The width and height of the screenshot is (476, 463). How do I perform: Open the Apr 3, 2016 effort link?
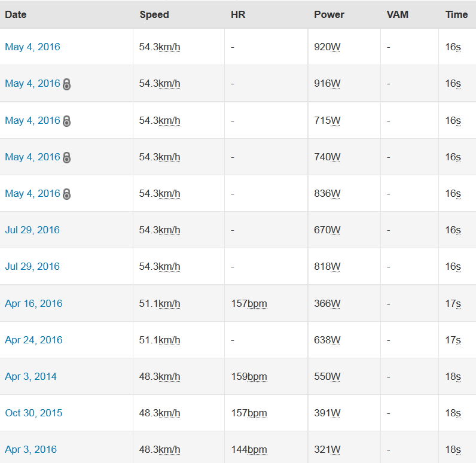coord(30,449)
